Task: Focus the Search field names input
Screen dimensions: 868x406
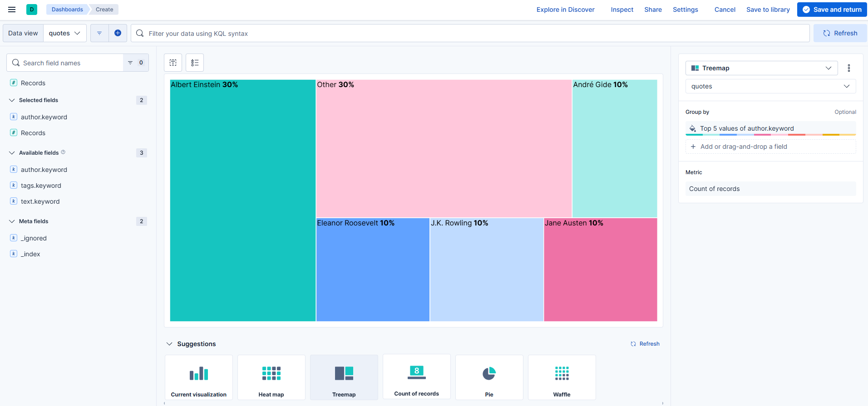Action: [x=65, y=63]
